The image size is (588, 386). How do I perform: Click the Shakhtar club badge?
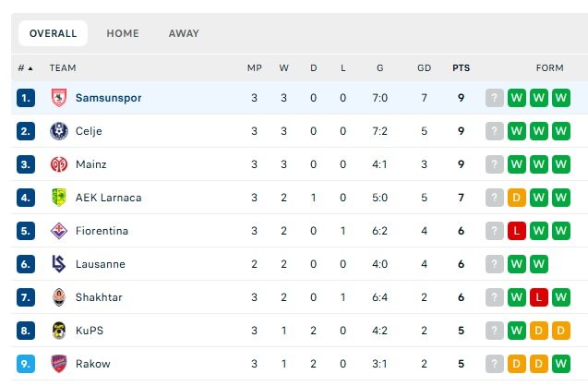59,297
